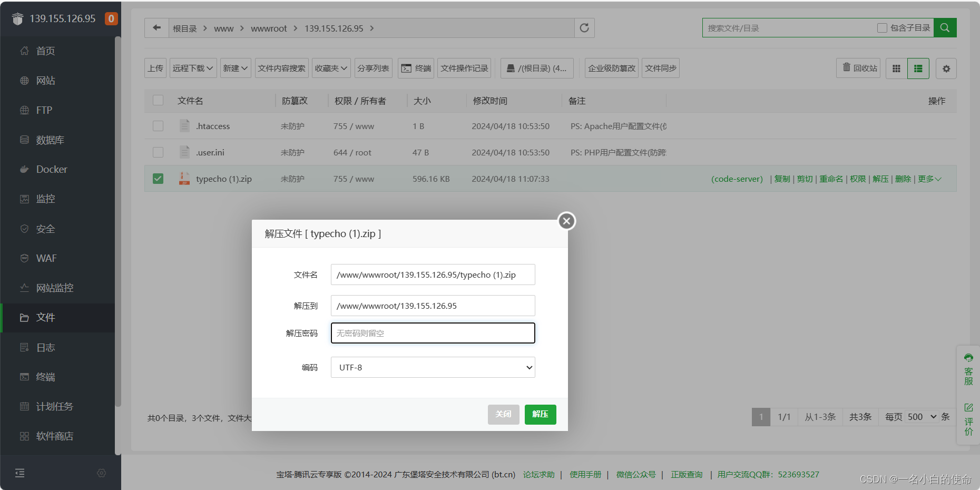Open the more (更多) actions dropdown
Image resolution: width=980 pixels, height=490 pixels.
[929, 179]
